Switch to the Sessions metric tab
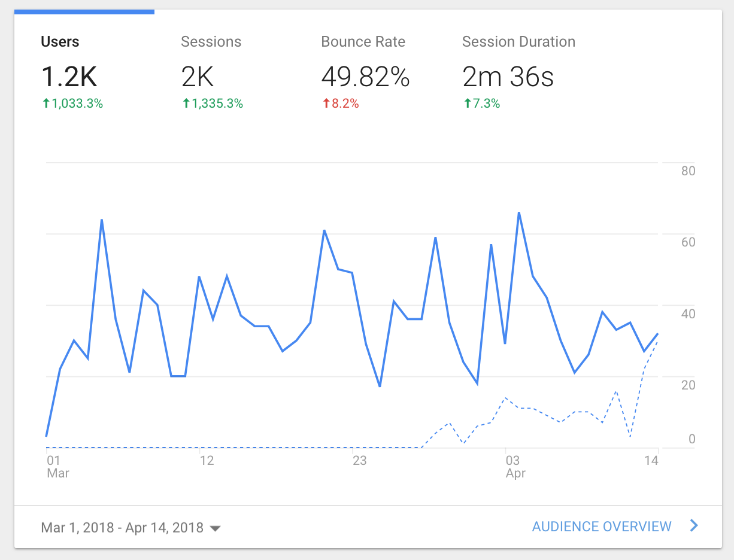This screenshot has width=734, height=560. point(225,72)
